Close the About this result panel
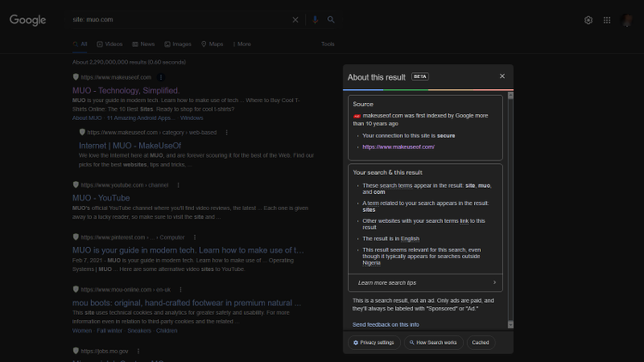Image resolution: width=644 pixels, height=362 pixels. tap(502, 76)
